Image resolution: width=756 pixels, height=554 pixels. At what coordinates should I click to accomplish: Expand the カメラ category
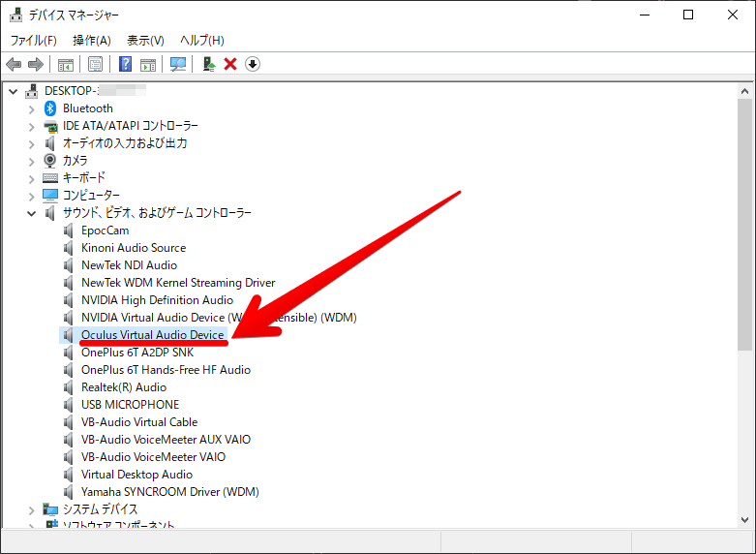click(31, 161)
